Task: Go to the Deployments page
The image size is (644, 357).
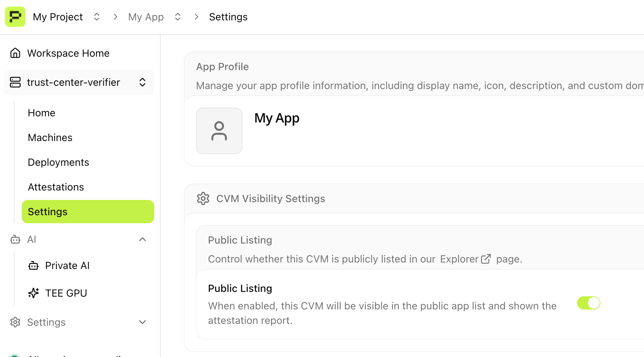Action: 58,162
